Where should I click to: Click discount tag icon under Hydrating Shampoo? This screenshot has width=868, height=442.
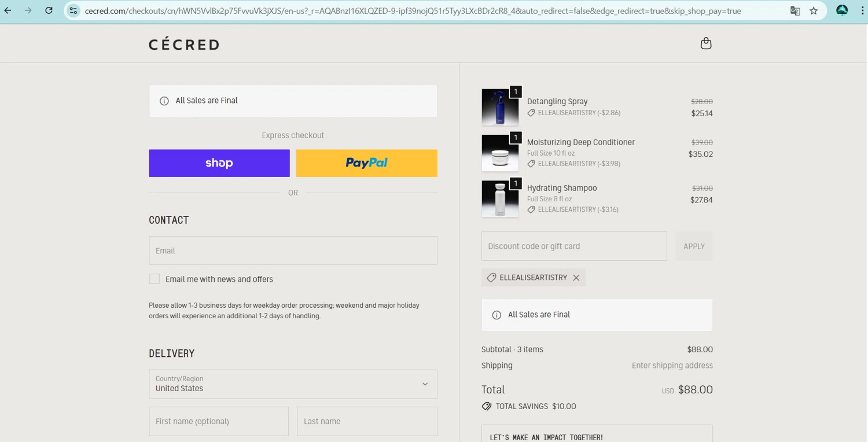click(531, 209)
